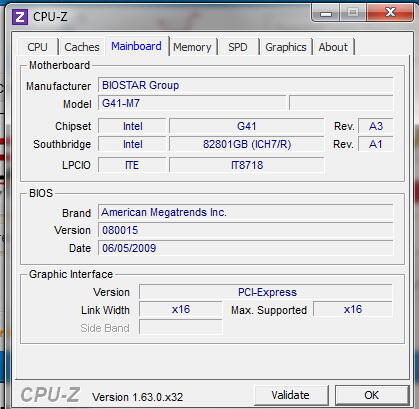This screenshot has height=409, width=419.
Task: Click the G41 chipset name field
Action: point(246,126)
